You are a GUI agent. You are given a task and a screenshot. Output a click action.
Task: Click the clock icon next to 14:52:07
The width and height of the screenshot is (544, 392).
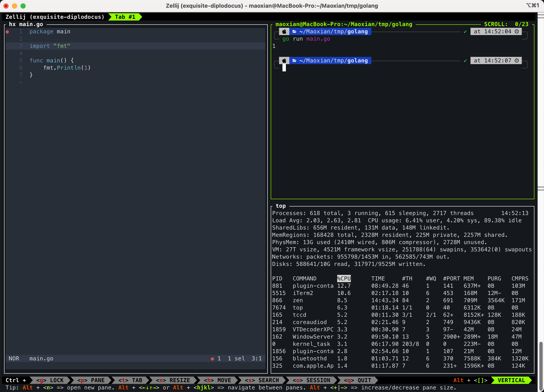pyautogui.click(x=517, y=60)
